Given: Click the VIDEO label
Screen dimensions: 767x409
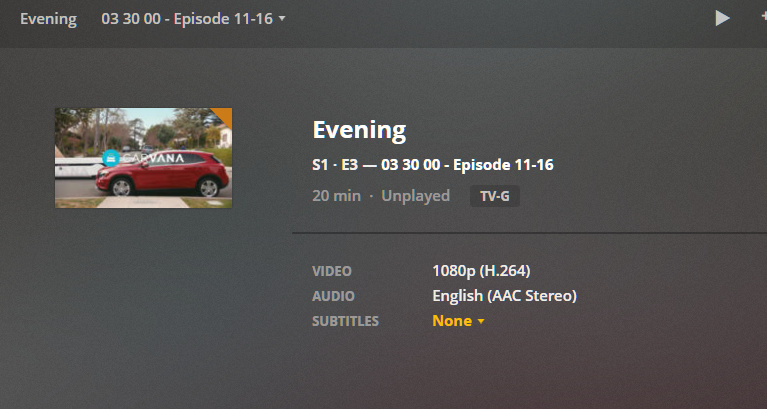Looking at the screenshot, I should (332, 271).
